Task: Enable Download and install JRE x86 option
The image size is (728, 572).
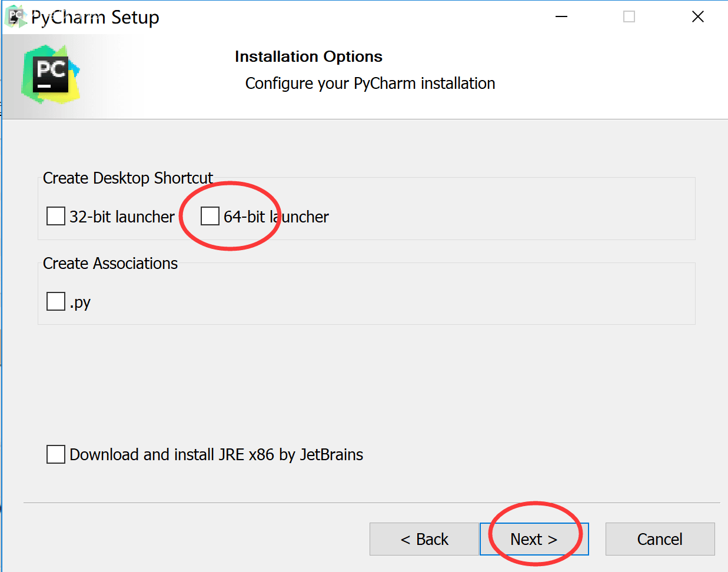Action: click(x=56, y=454)
